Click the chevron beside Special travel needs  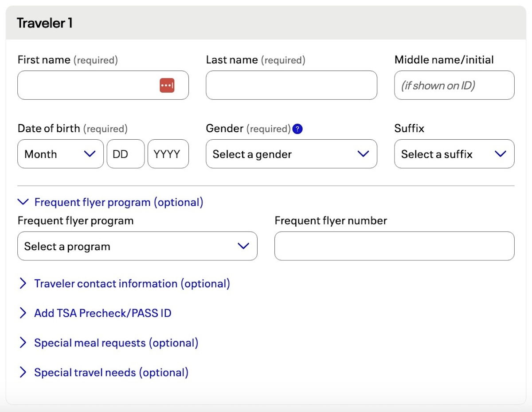[x=23, y=373]
